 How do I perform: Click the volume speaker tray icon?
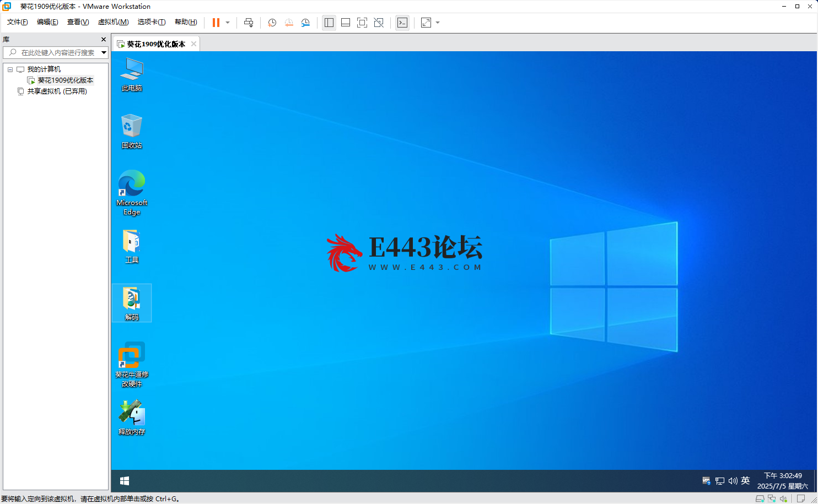[733, 481]
